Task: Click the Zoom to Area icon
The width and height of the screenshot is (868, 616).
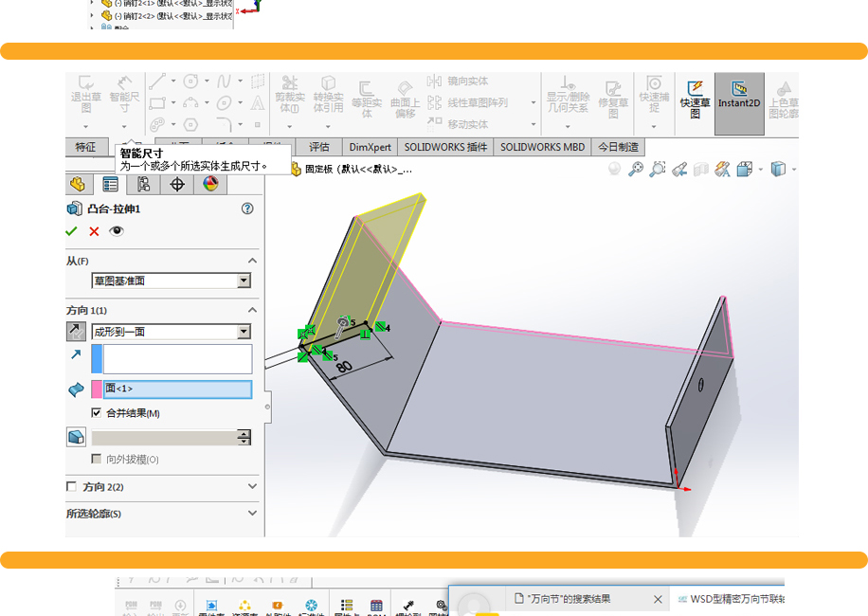Action: click(657, 169)
